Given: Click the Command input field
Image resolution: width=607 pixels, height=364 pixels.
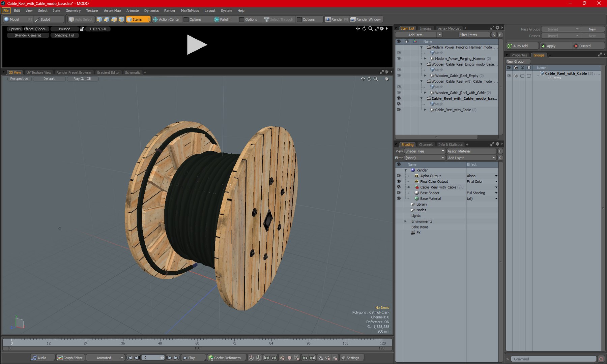Looking at the screenshot, I should coord(553,359).
